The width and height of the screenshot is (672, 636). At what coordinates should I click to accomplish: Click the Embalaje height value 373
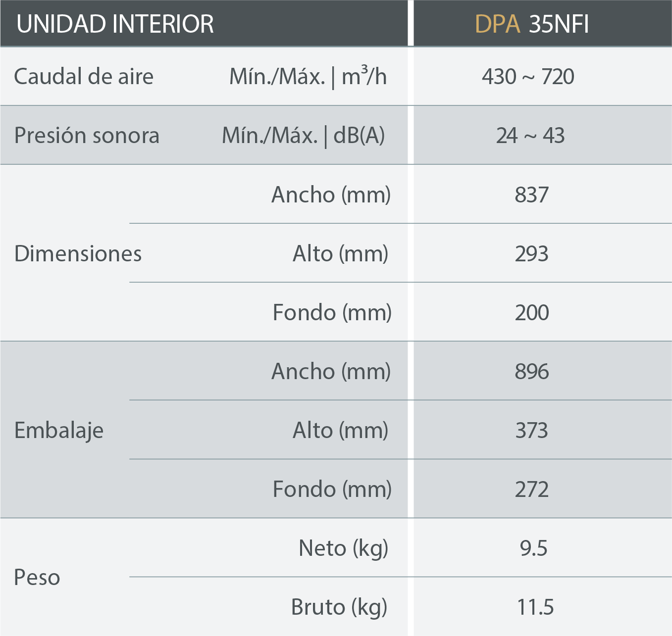pos(531,430)
